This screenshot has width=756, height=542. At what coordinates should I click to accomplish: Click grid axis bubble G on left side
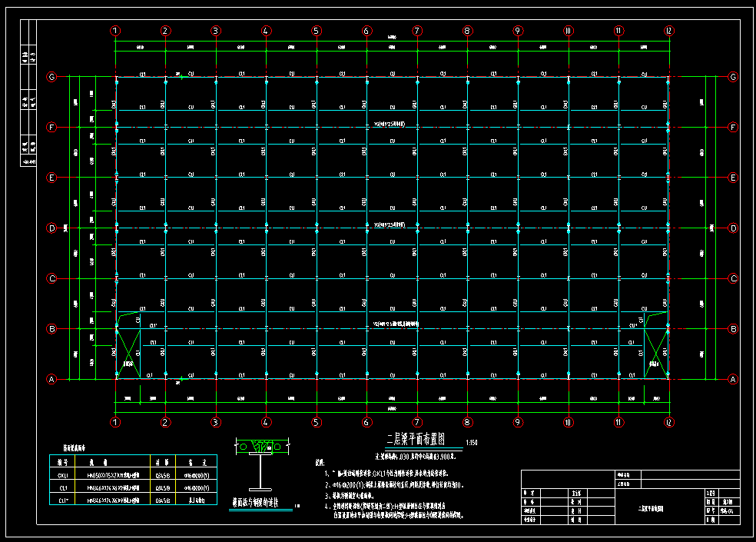coord(52,77)
